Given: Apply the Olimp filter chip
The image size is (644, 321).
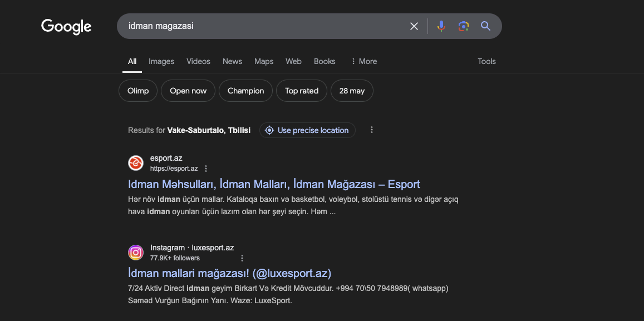Looking at the screenshot, I should pos(138,91).
